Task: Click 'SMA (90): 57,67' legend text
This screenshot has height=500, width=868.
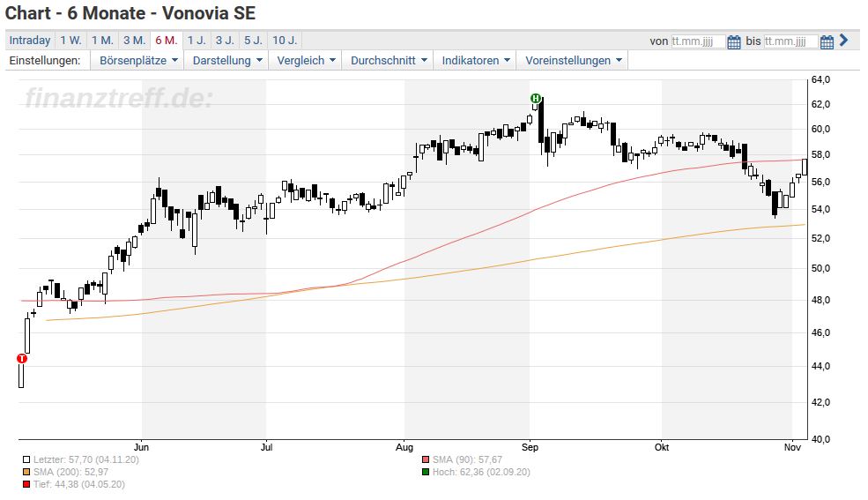Action: point(467,459)
